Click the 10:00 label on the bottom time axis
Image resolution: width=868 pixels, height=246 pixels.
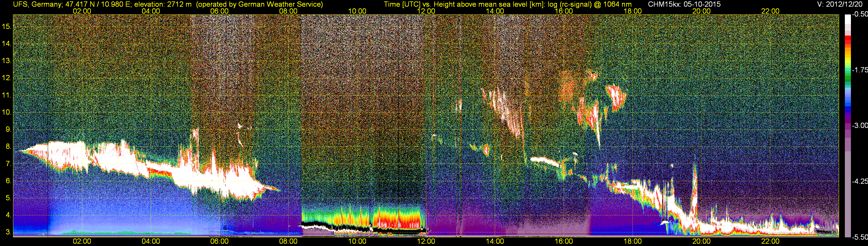[x=357, y=241]
